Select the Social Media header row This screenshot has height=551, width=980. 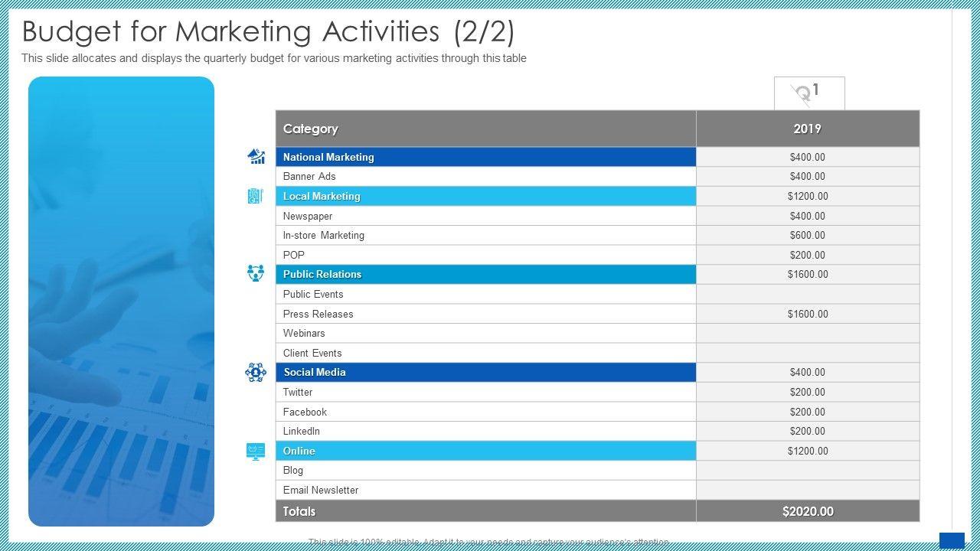(x=485, y=372)
